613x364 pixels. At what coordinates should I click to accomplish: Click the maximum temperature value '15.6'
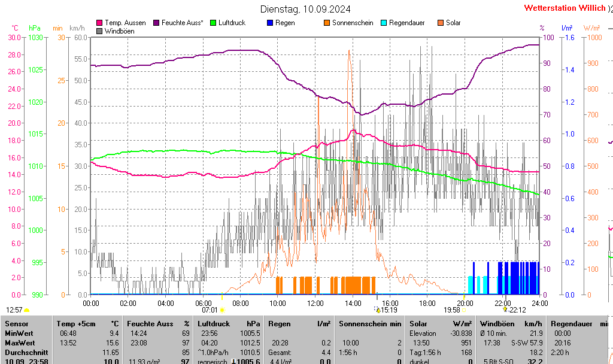point(112,343)
